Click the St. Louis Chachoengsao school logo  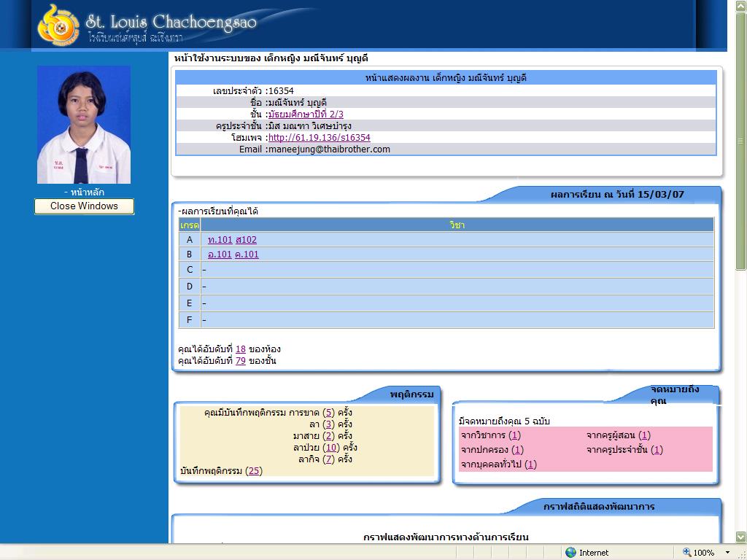58,25
